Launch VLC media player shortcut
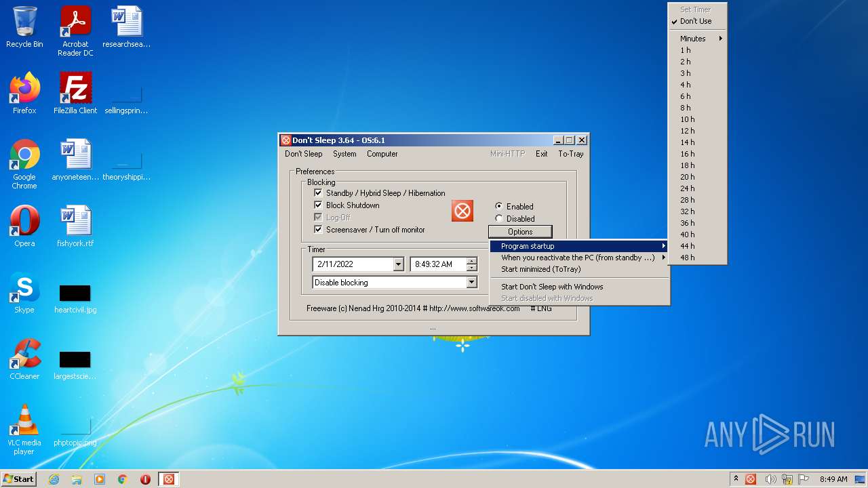Viewport: 868px width, 488px height. [24, 430]
